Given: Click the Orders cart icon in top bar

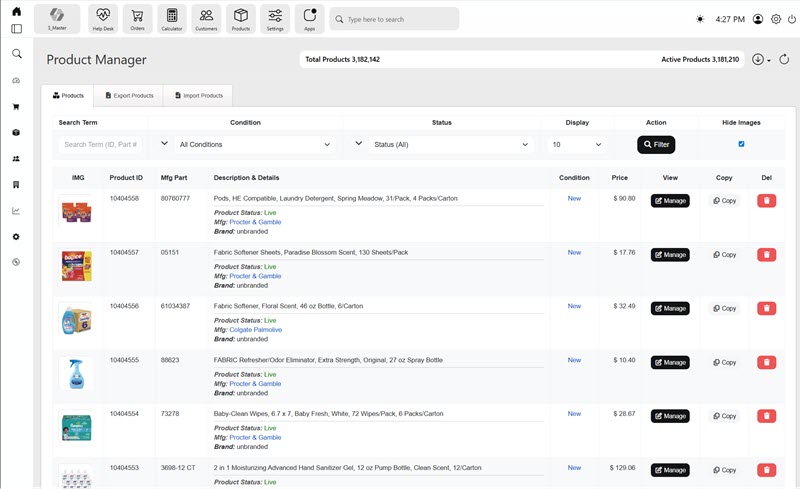Looking at the screenshot, I should pyautogui.click(x=137, y=18).
